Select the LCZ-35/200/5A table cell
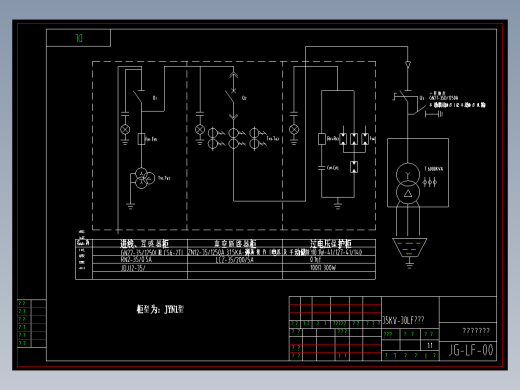The image size is (520, 390). coord(235,260)
